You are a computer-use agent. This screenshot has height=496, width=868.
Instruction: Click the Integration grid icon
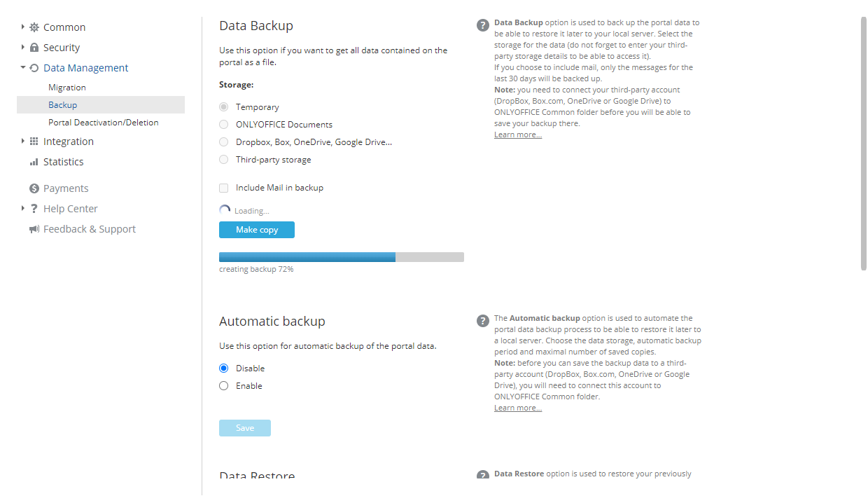(x=33, y=141)
